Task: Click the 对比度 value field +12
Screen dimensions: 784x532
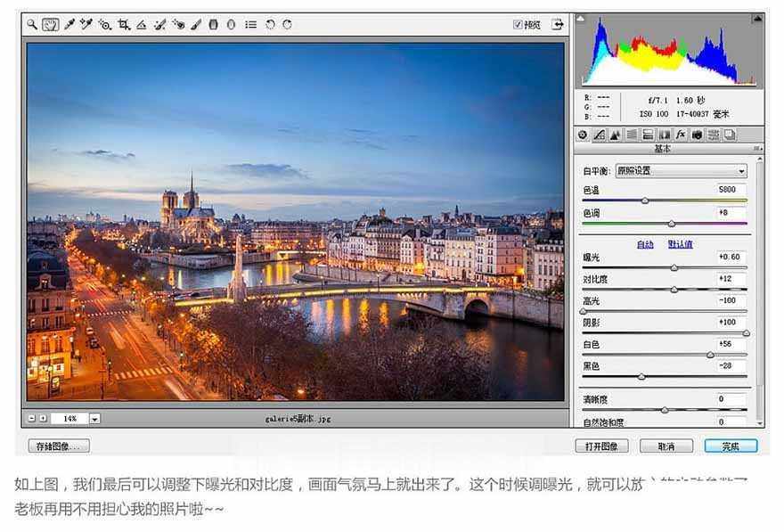Action: pos(731,279)
